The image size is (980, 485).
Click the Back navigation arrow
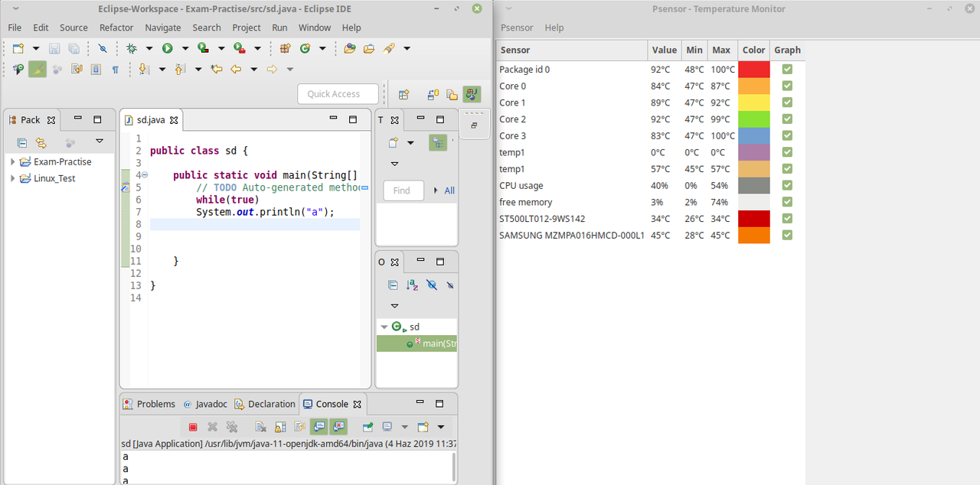(x=236, y=69)
